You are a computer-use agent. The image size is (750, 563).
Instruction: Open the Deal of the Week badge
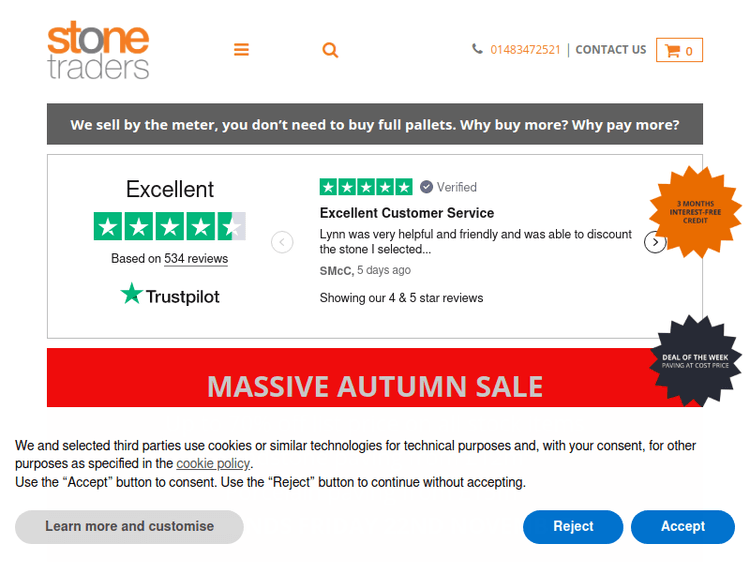701,361
